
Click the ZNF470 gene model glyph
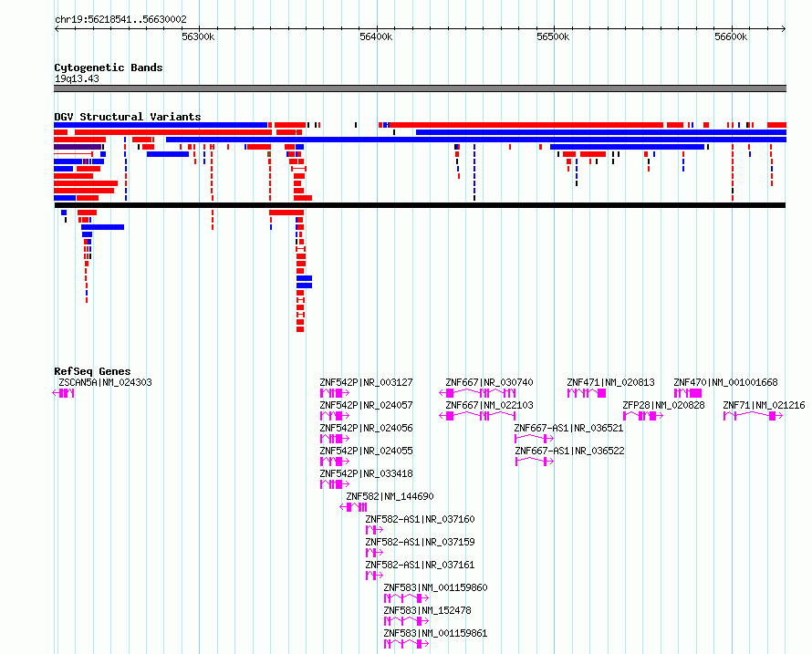point(688,393)
